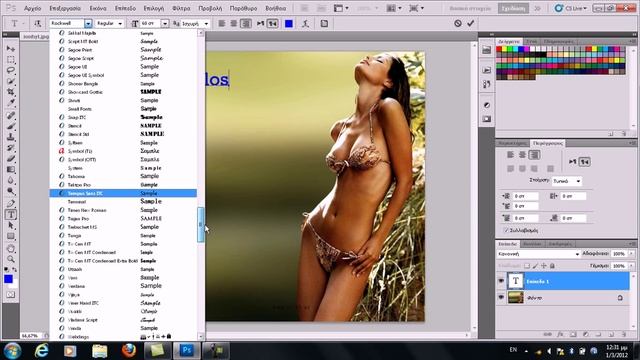Enable right-align in Paragraph panel
The image size is (640, 360).
click(534, 155)
